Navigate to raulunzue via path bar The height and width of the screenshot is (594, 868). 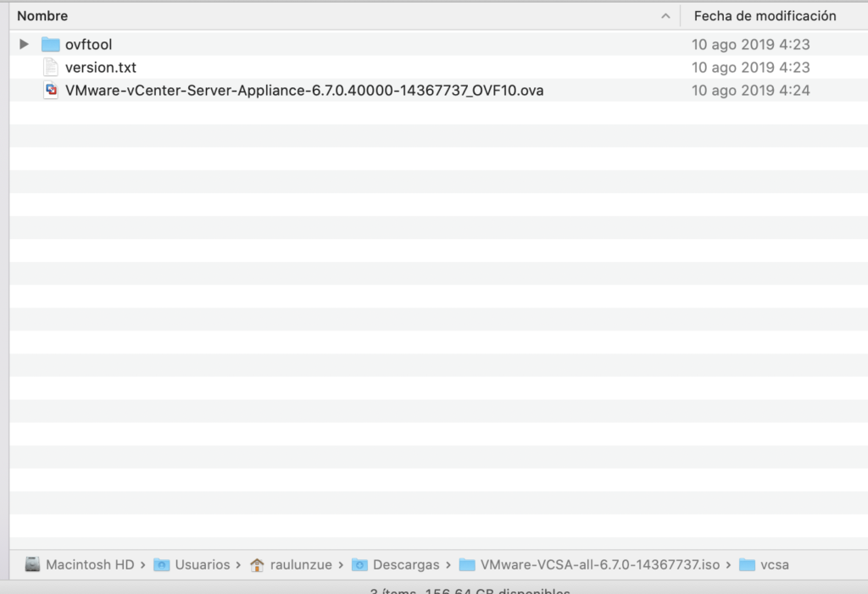click(x=301, y=564)
